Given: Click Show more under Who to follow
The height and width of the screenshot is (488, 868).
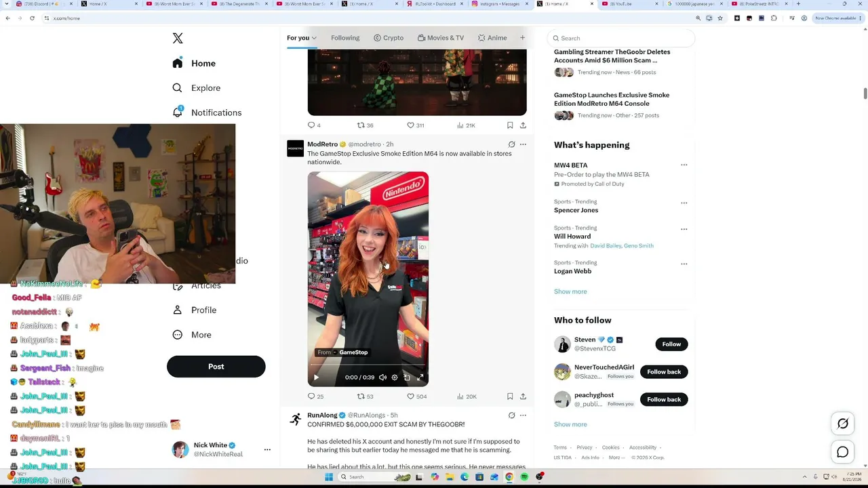Looking at the screenshot, I should point(570,424).
